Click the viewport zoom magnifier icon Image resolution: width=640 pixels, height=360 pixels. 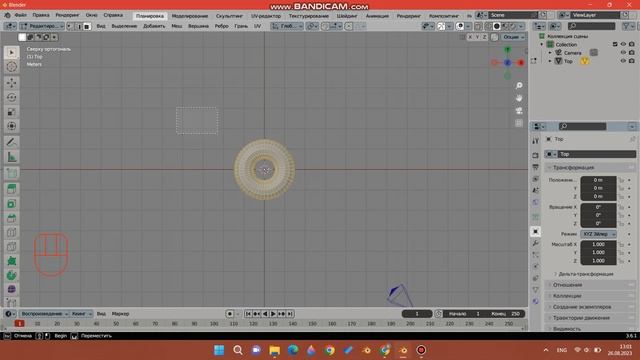coord(519,86)
